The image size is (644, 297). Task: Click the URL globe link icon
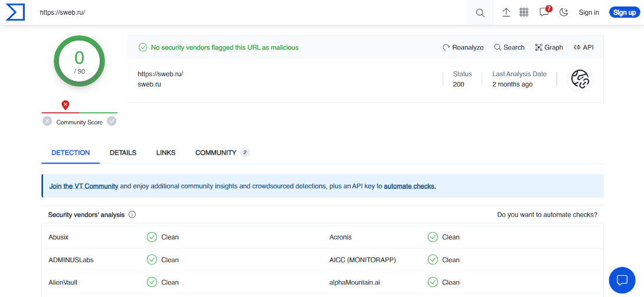coord(580,79)
